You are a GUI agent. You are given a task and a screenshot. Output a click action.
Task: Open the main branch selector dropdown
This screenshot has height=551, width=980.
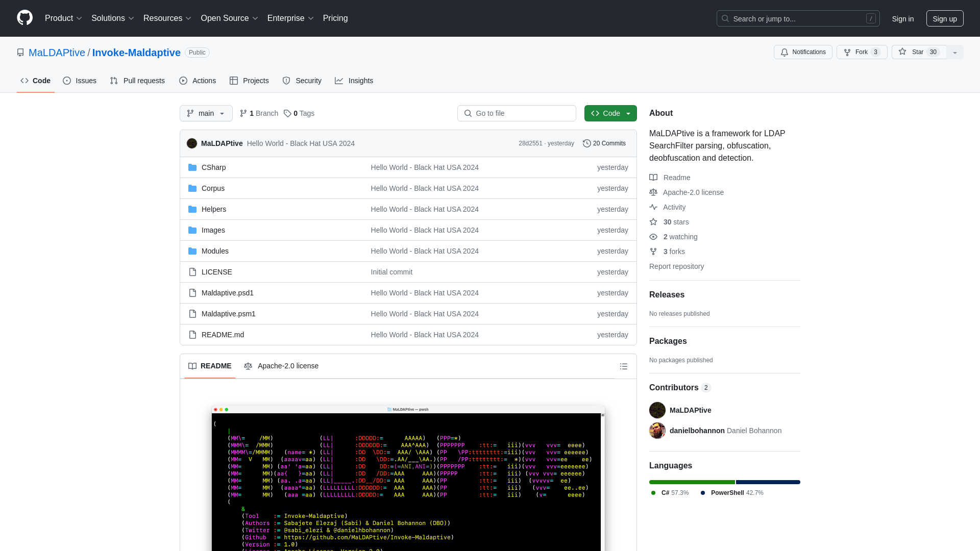click(206, 113)
